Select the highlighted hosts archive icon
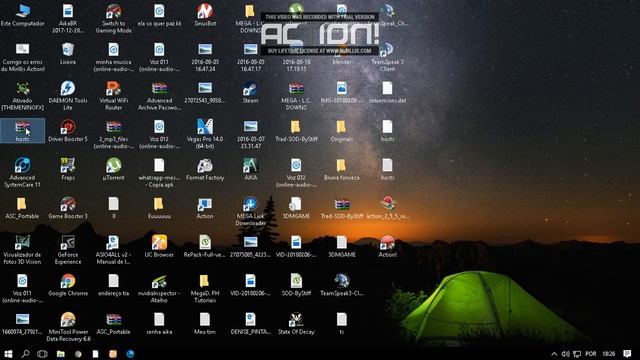The width and height of the screenshot is (640, 360). click(22, 131)
